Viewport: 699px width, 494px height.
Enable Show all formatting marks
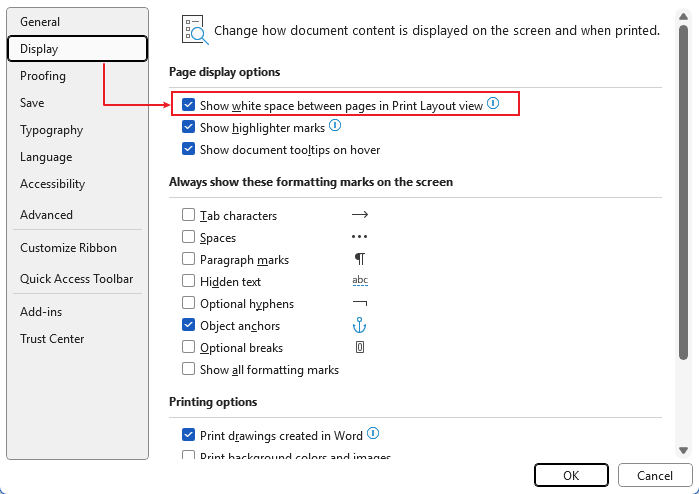[188, 370]
